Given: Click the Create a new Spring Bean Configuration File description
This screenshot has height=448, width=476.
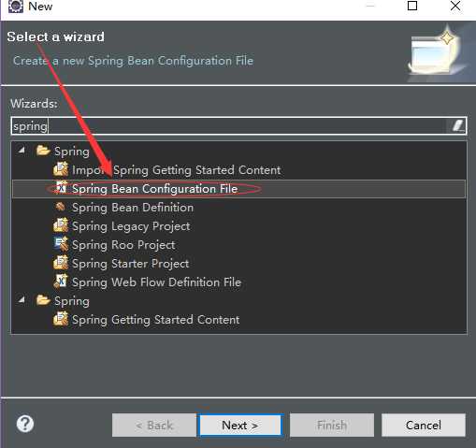Looking at the screenshot, I should click(x=133, y=61).
